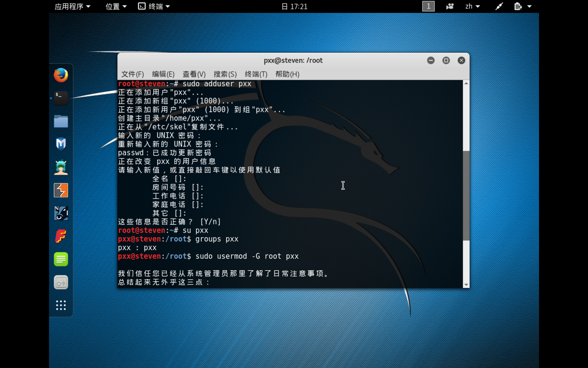Click the line 输入新的 UNIX 密码：

pyautogui.click(x=160, y=135)
